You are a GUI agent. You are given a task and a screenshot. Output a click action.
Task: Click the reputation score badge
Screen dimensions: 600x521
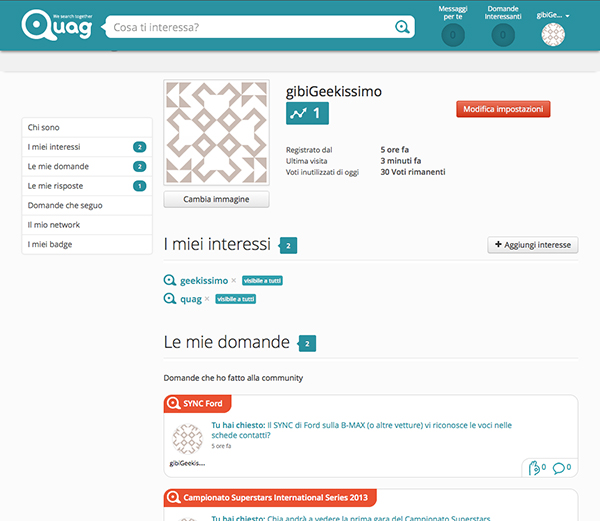coord(307,113)
